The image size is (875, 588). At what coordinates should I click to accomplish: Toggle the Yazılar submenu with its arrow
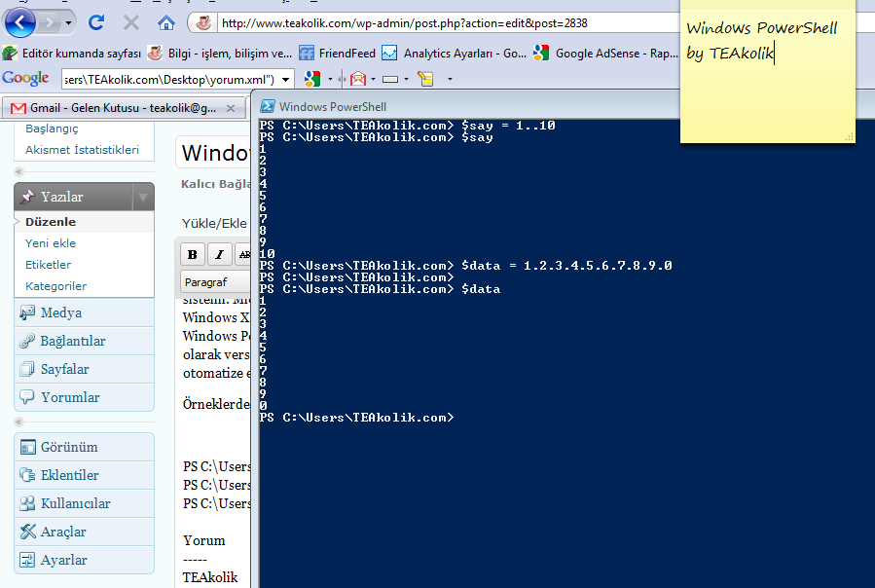pos(143,197)
